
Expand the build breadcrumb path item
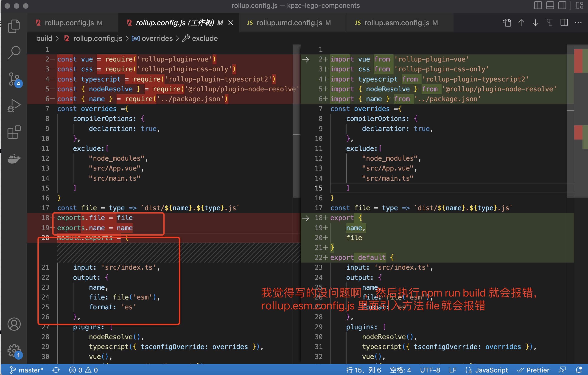tap(43, 39)
